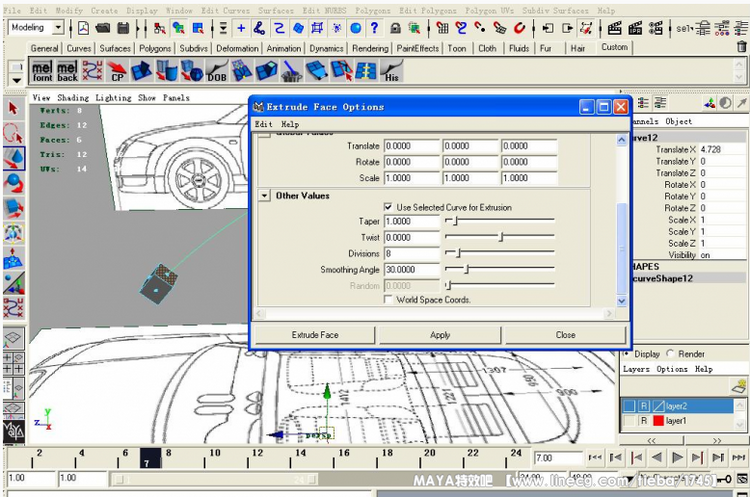Click dialog scrollbar up arrow

[621, 140]
